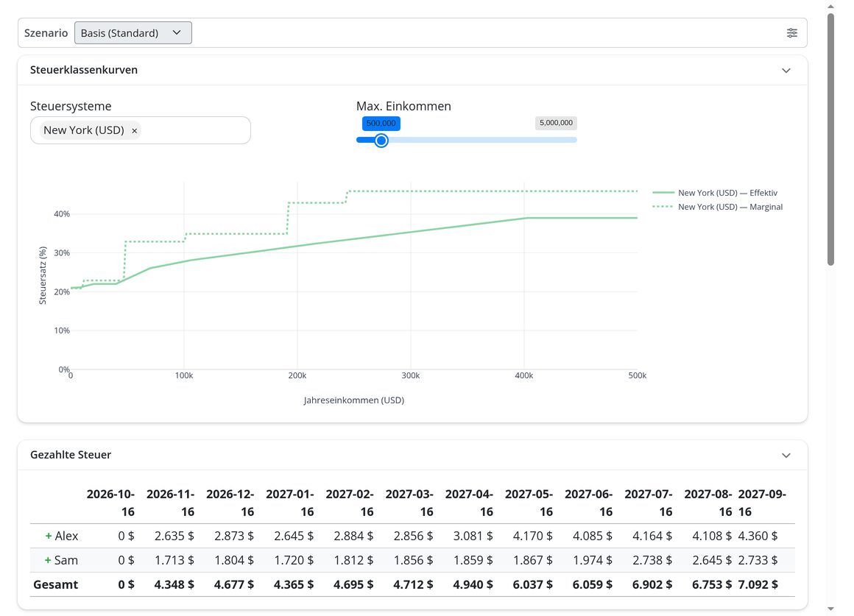
Task: Click the scrollbar up arrow
Action: [830, 7]
